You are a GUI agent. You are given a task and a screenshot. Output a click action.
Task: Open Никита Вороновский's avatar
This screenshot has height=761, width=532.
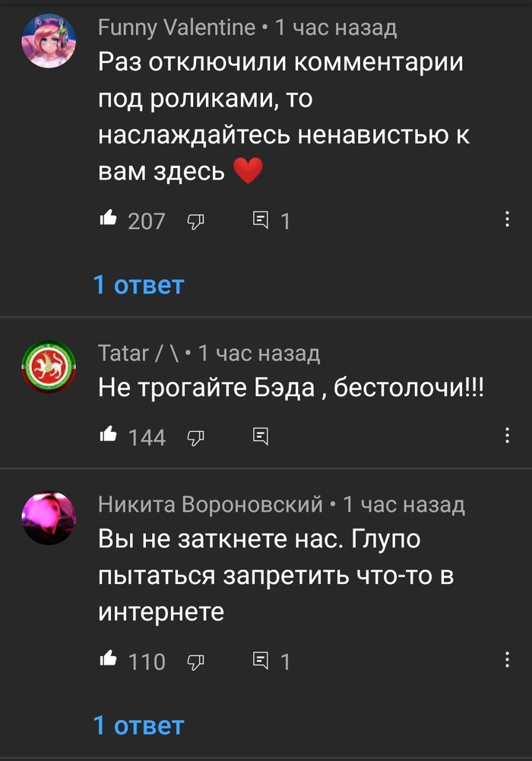click(x=49, y=518)
